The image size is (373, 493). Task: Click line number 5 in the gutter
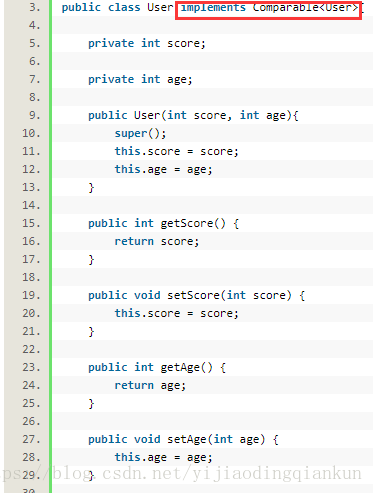tap(34, 43)
